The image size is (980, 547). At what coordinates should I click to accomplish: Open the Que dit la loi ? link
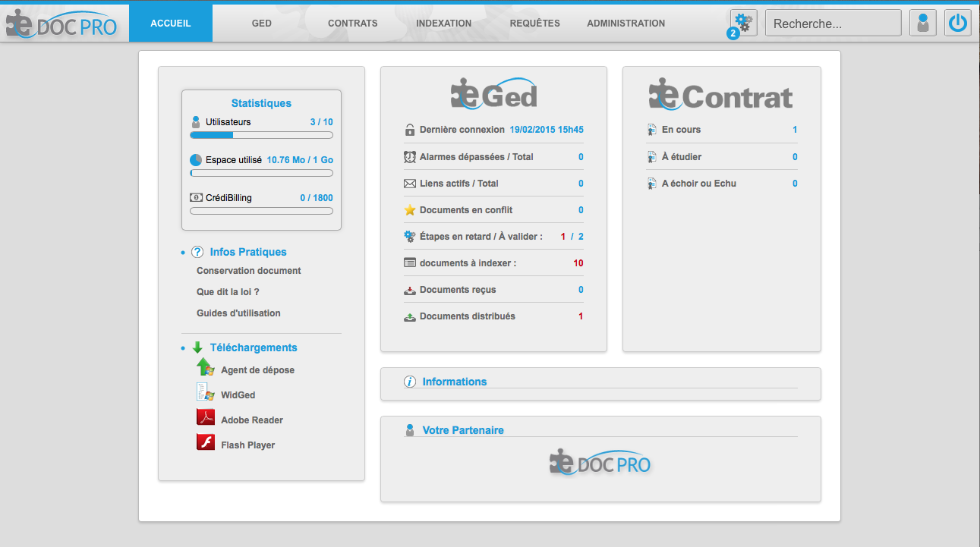point(228,292)
